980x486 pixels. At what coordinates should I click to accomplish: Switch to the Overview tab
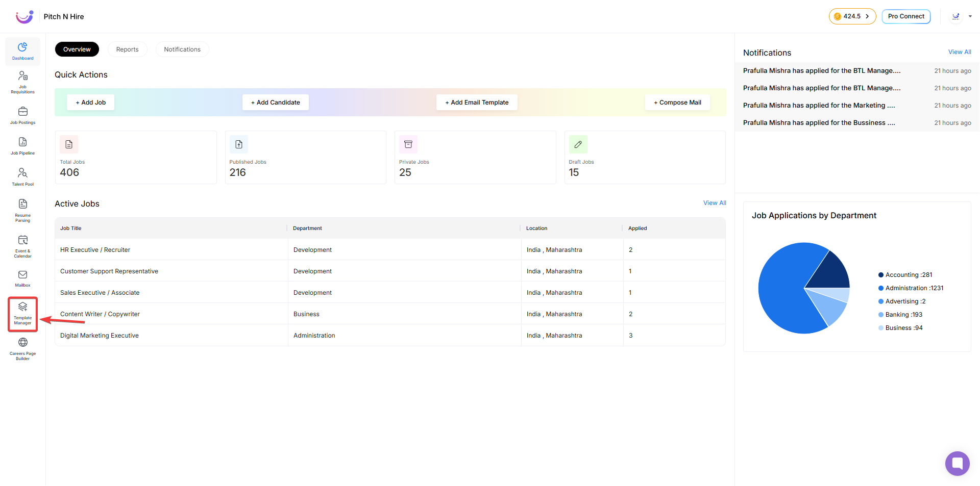(x=77, y=49)
